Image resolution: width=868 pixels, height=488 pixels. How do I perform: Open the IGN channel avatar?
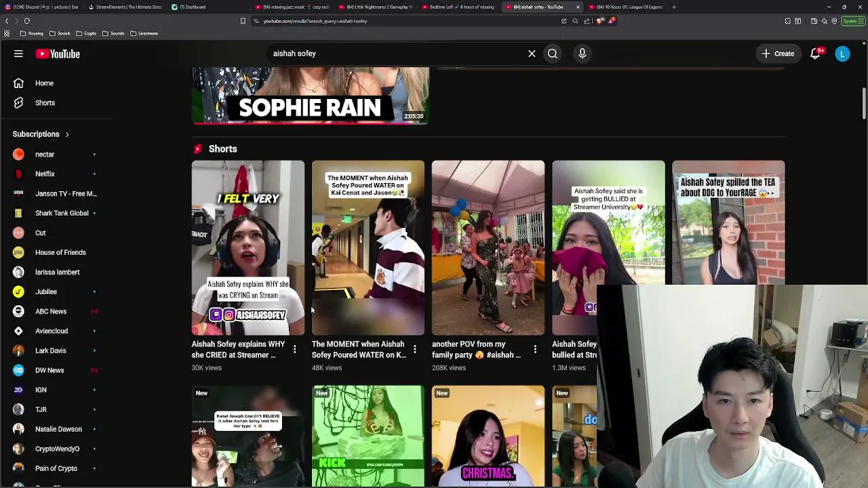(18, 390)
